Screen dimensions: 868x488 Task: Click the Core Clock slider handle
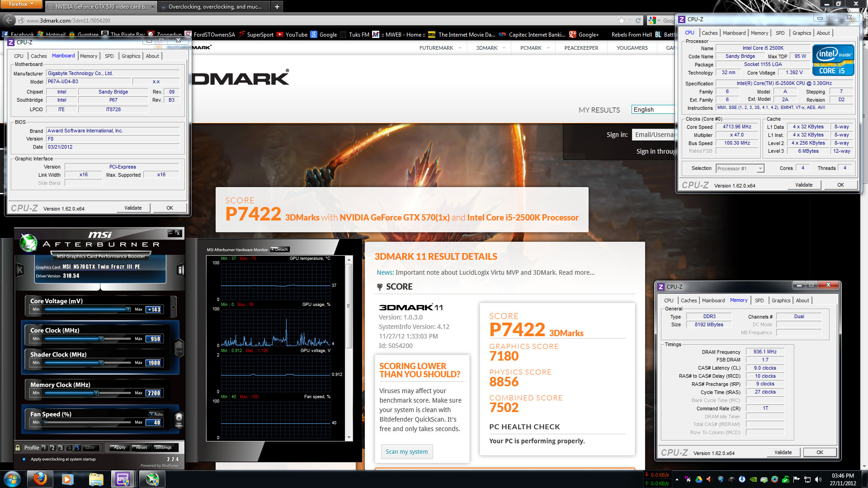click(101, 338)
